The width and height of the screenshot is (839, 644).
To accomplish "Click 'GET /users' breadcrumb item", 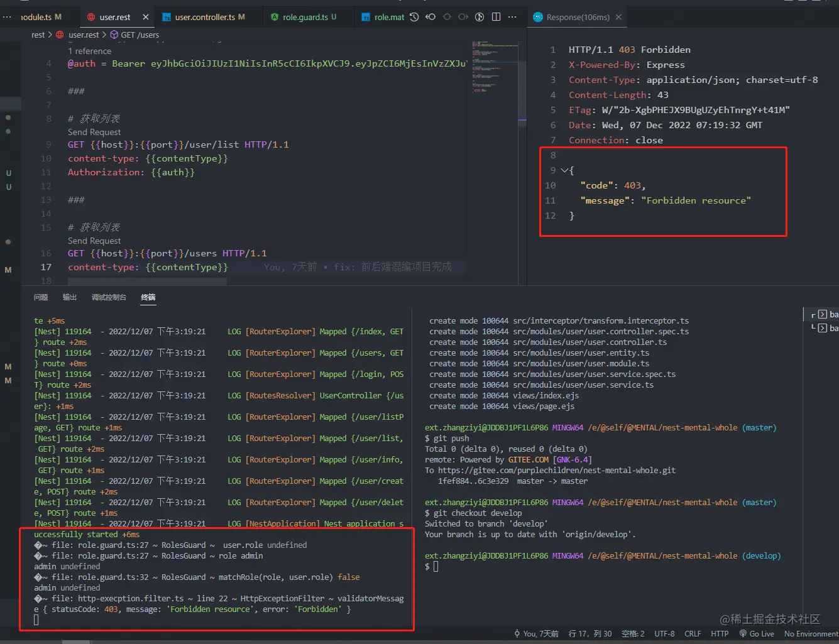I will click(140, 35).
